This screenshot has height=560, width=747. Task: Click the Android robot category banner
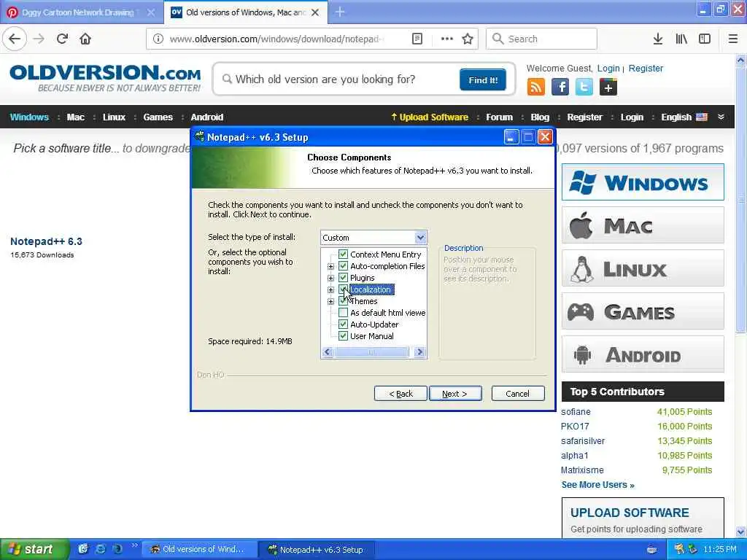[643, 354]
